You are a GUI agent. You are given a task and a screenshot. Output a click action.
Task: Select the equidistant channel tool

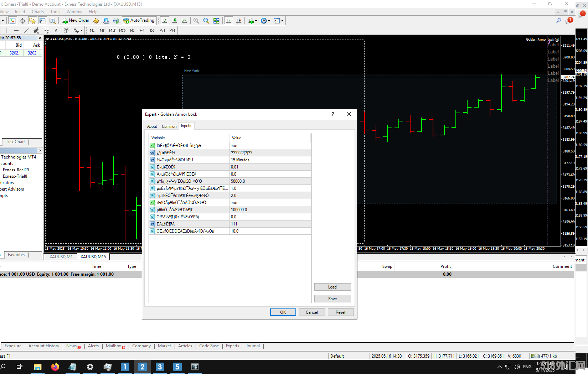click(36, 30)
